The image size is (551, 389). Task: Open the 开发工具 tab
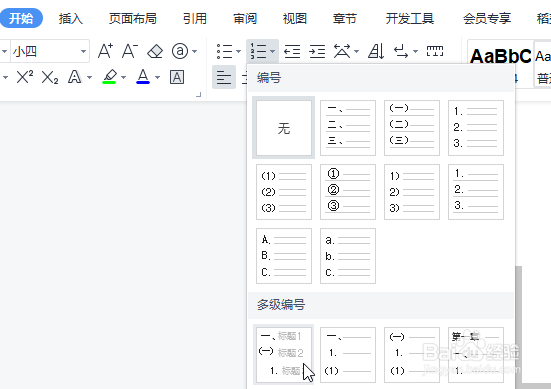click(410, 19)
